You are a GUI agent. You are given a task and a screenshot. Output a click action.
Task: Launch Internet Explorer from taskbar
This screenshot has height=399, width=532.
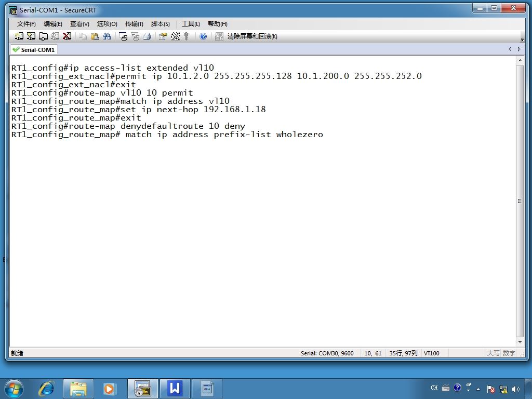46,389
